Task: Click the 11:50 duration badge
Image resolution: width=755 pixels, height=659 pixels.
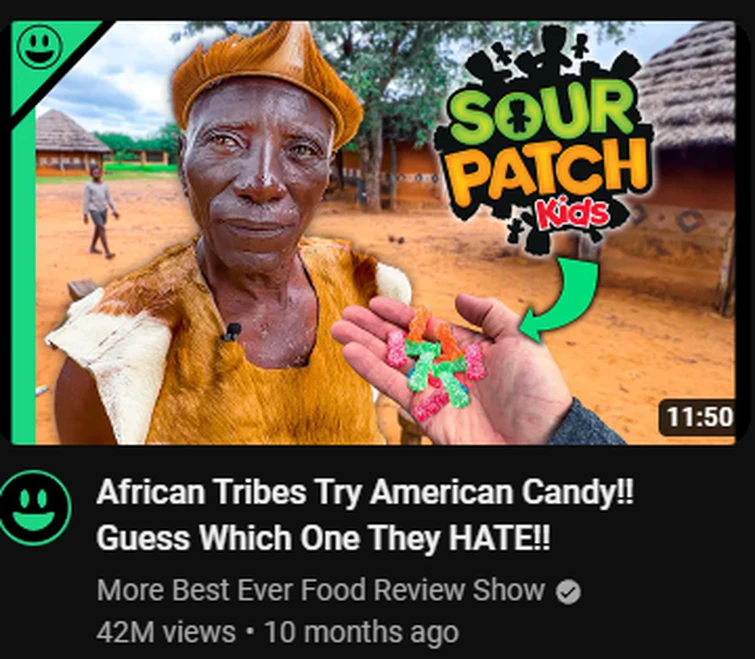Action: 697,417
